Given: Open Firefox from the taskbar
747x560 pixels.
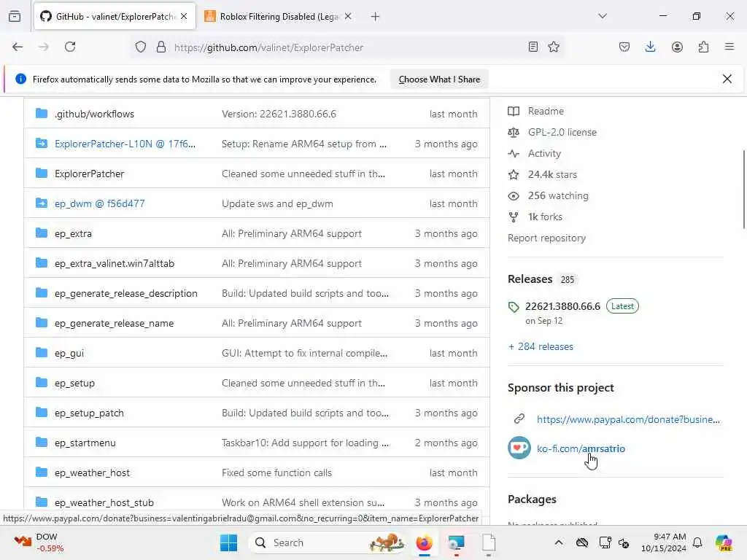Looking at the screenshot, I should (424, 542).
